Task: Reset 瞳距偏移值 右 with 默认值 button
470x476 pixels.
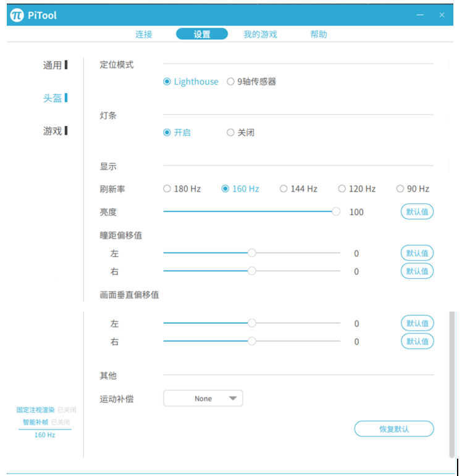Action: (x=418, y=271)
